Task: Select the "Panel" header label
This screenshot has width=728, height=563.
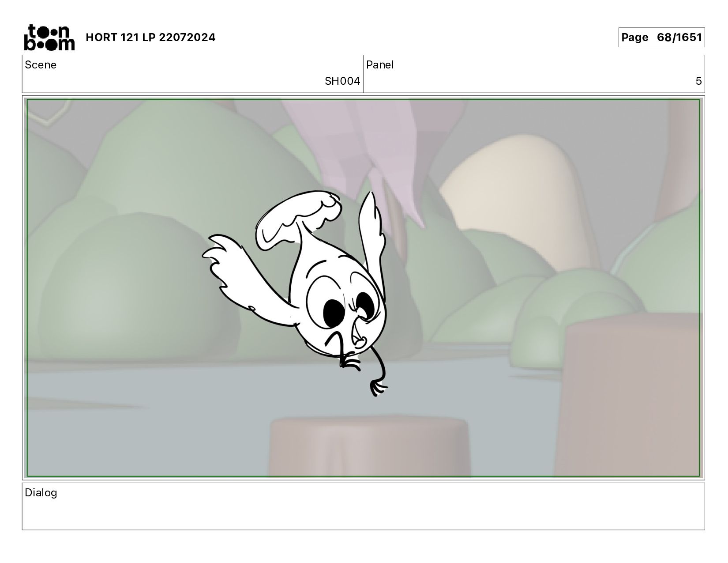Action: [380, 65]
